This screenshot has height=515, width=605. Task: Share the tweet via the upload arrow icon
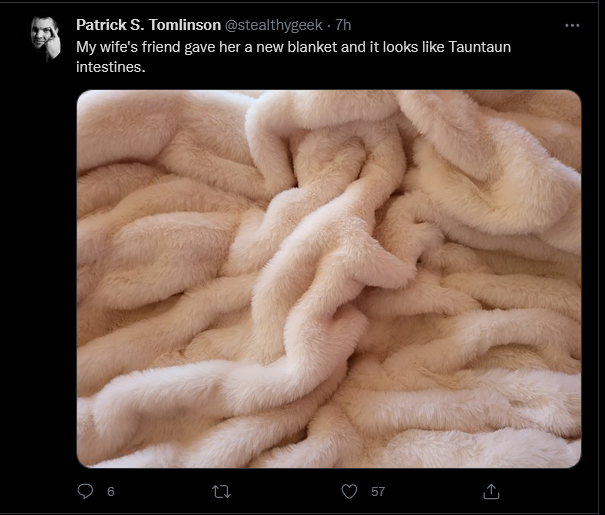[x=491, y=491]
